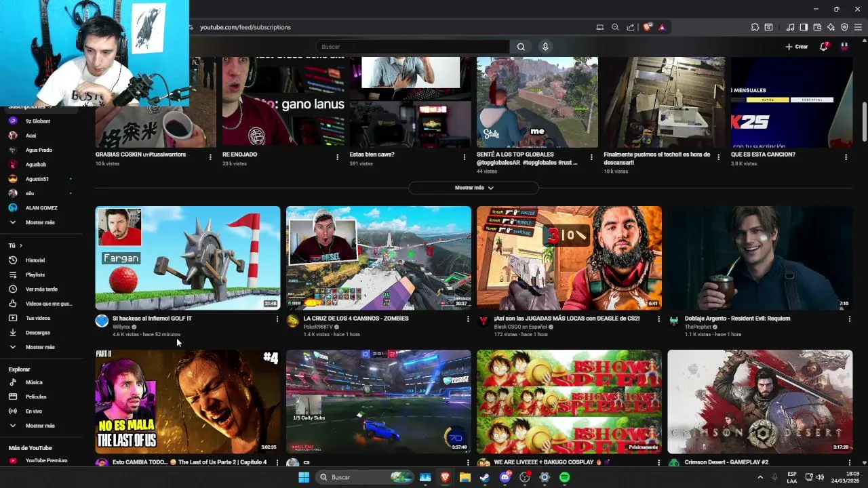The width and height of the screenshot is (868, 488).
Task: Open the browser extensions puzzle icon
Action: pos(755,27)
